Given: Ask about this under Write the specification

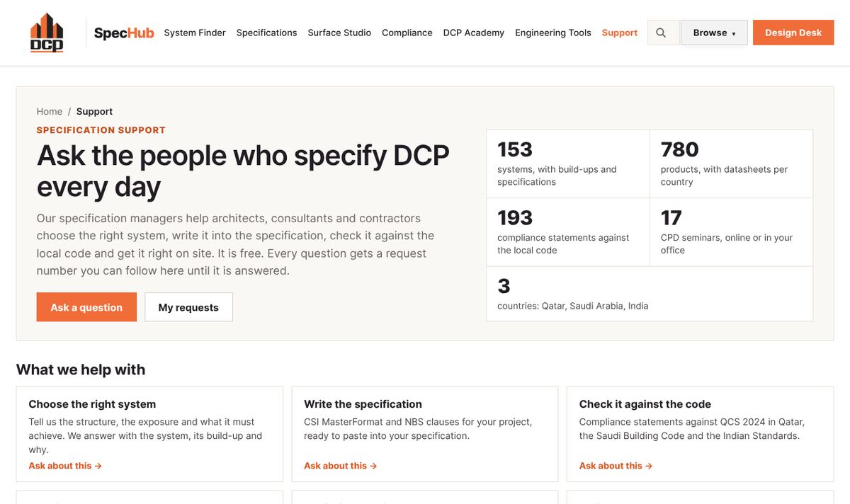Looking at the screenshot, I should click(x=341, y=466).
